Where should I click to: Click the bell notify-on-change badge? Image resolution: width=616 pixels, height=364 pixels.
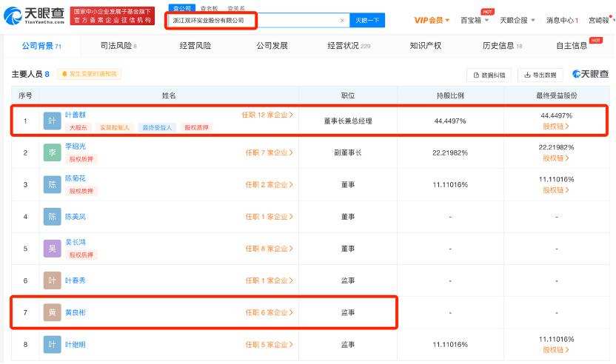90,74
